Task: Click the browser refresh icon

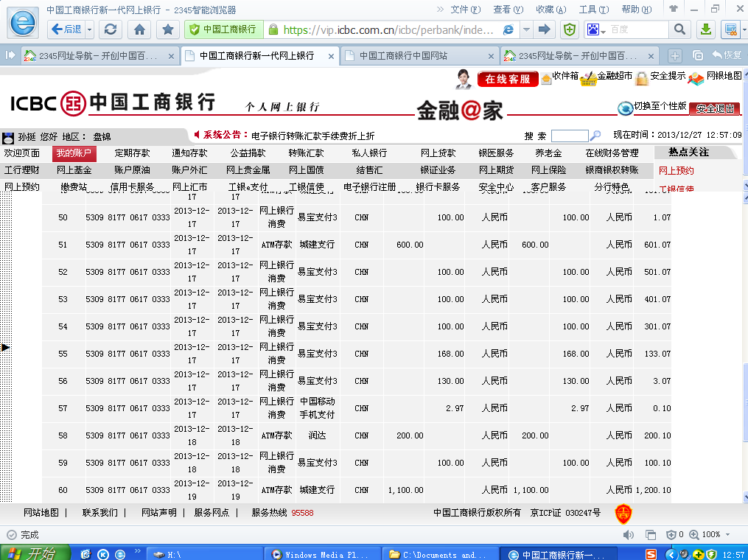Action: tap(111, 29)
